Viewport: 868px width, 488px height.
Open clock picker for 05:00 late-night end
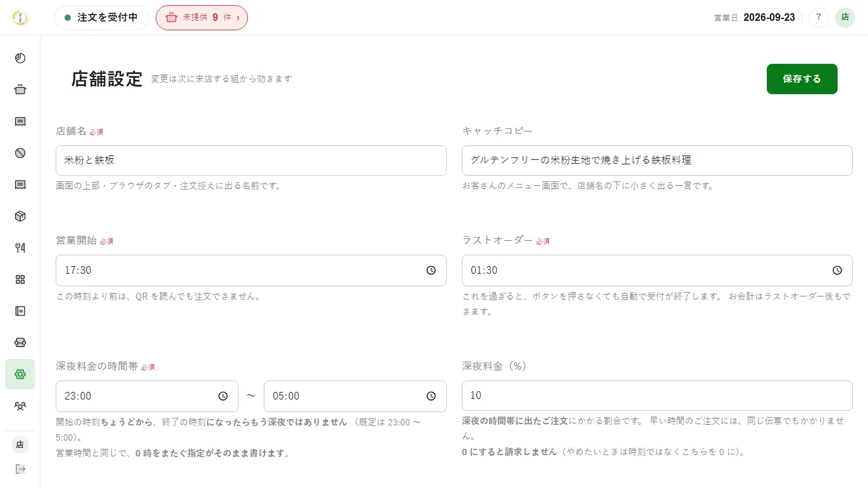point(431,396)
